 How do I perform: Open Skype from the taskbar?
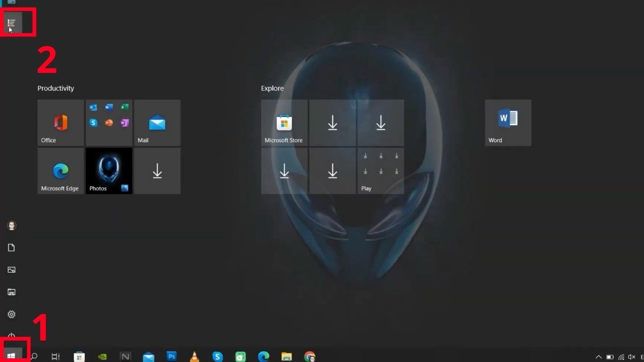pyautogui.click(x=217, y=356)
